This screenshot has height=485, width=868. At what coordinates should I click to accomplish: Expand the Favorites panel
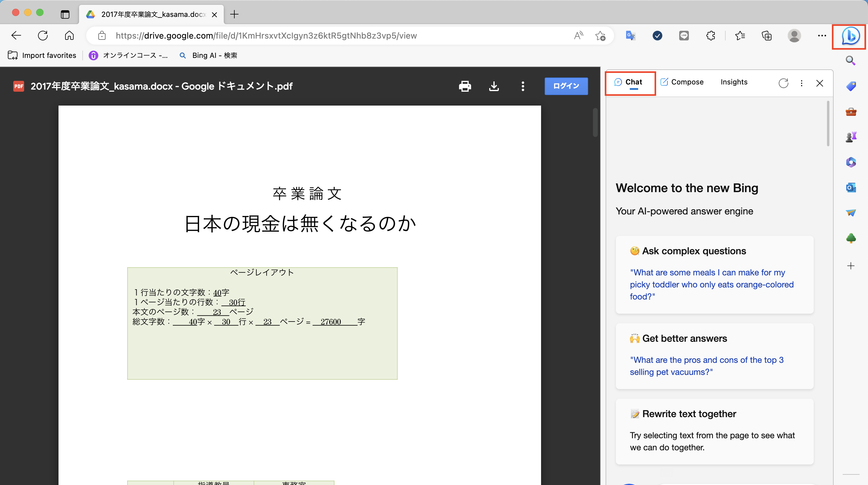[740, 35]
